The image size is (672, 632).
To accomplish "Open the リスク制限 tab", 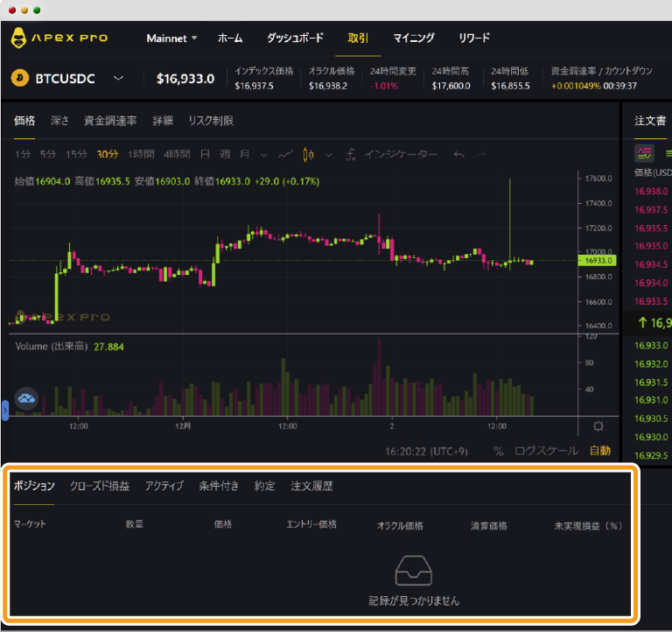I will 211,121.
